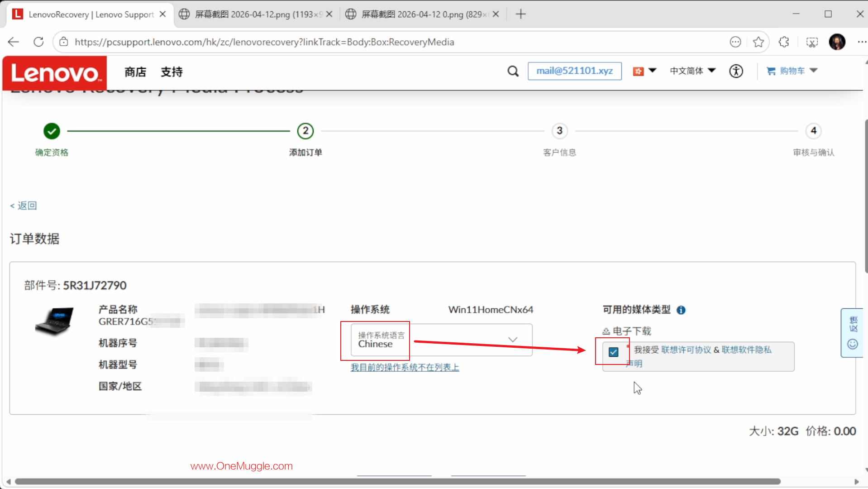Image resolution: width=868 pixels, height=489 pixels.
Task: Click the 价格: 0.00 text
Action: tap(831, 431)
